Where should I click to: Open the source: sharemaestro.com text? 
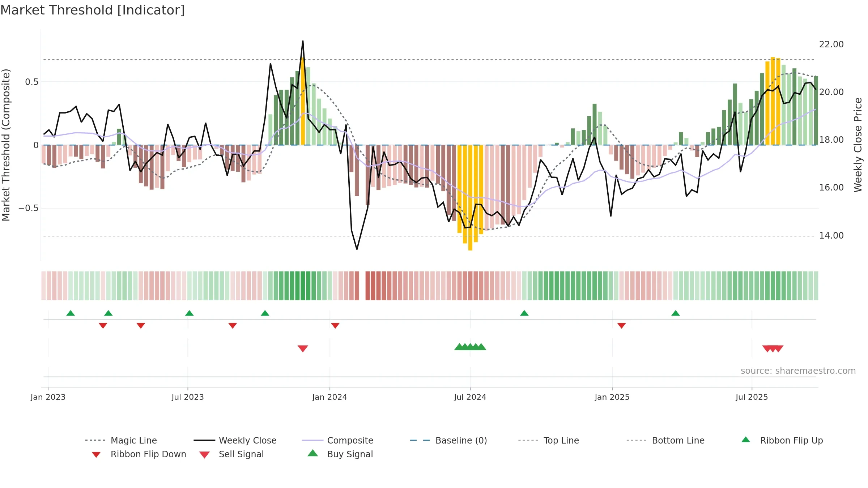pos(798,371)
